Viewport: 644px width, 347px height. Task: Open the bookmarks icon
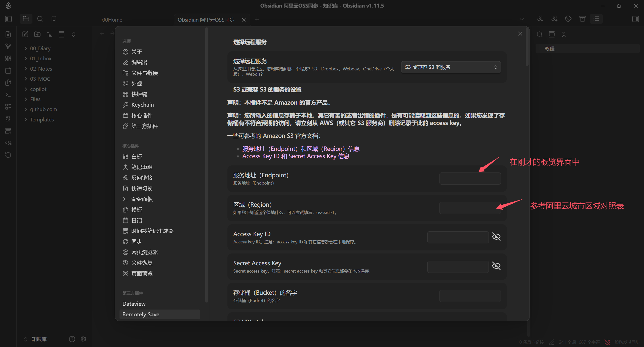(54, 19)
